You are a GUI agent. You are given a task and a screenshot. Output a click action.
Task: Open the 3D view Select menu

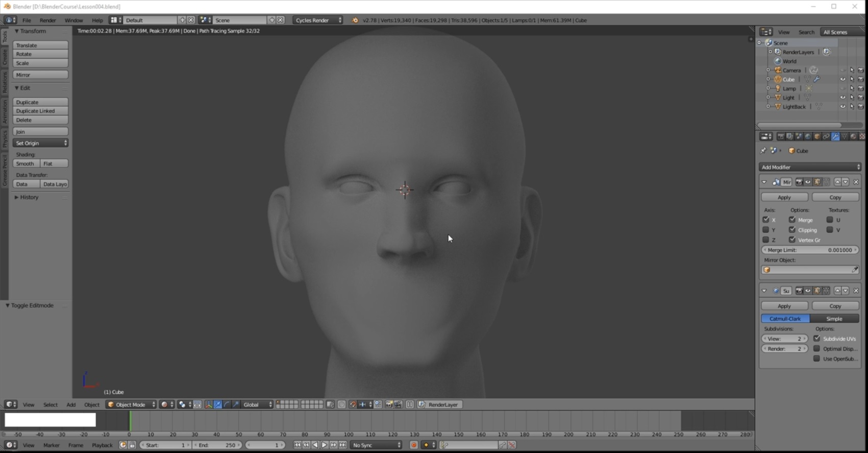[x=50, y=404]
